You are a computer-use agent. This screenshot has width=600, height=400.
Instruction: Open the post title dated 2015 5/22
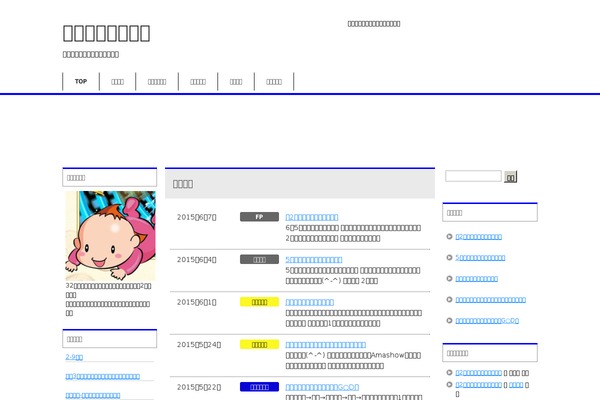coord(322,387)
